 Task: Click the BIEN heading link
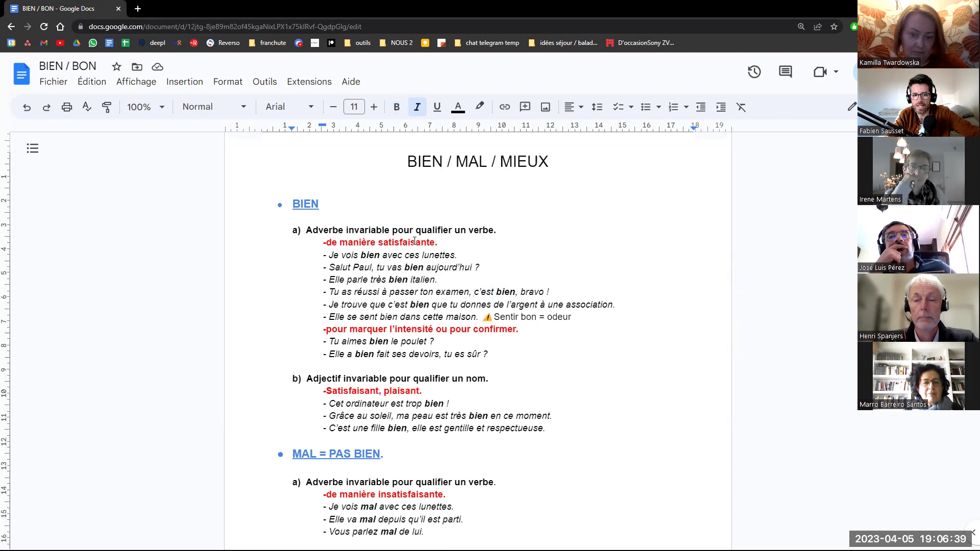click(x=305, y=204)
